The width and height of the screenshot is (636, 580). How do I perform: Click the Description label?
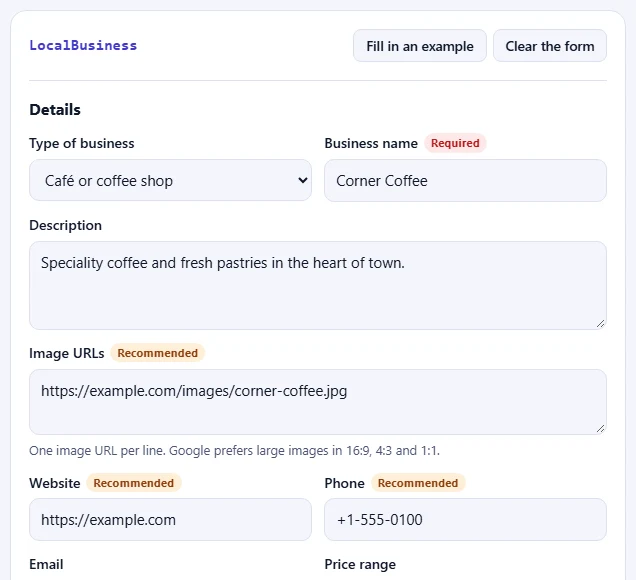coord(65,225)
